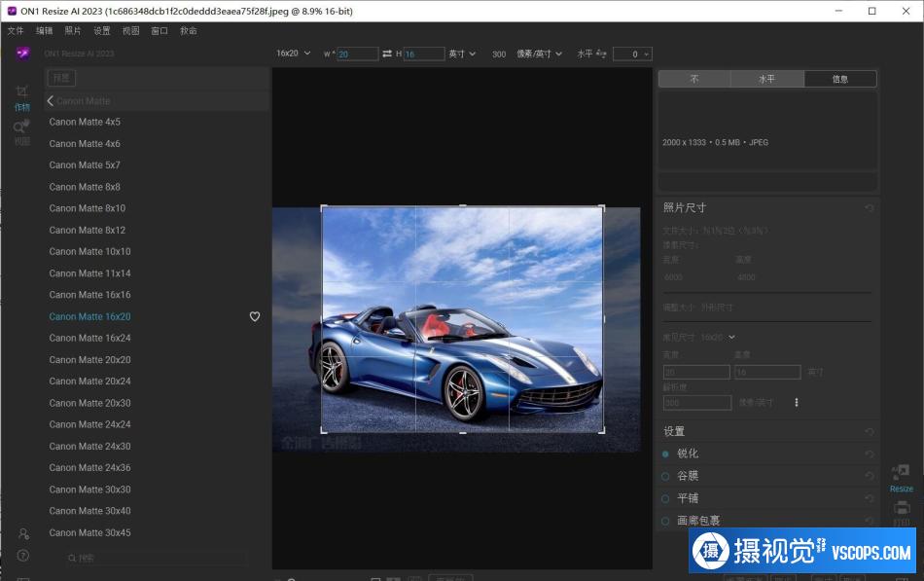Click the preset search field
The image size is (924, 581).
(156, 558)
